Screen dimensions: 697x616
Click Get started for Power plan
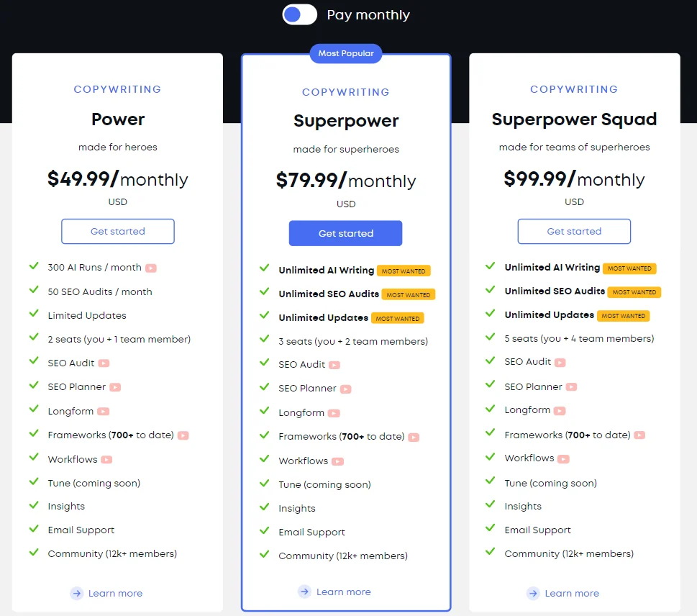point(118,231)
